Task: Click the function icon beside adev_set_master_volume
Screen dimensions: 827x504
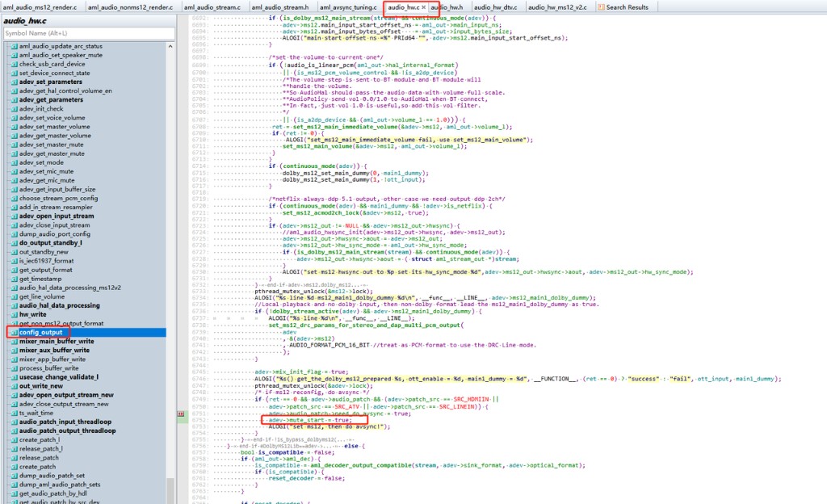Action: (x=15, y=127)
